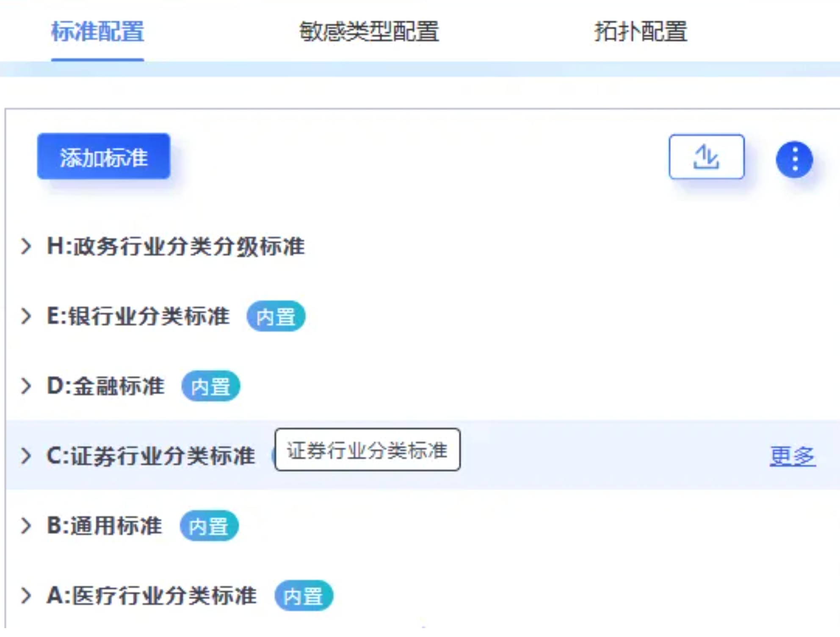Expand the B:通用标准 chevron
Image resolution: width=840 pixels, height=637 pixels.
point(26,526)
